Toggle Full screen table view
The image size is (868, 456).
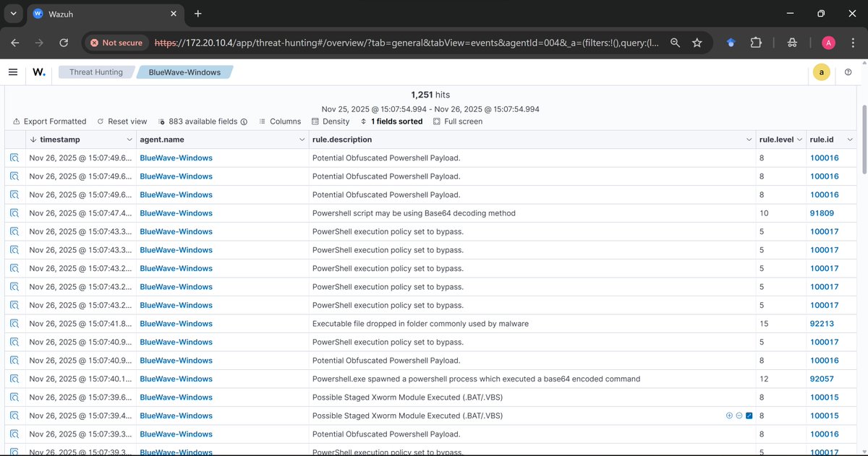457,121
